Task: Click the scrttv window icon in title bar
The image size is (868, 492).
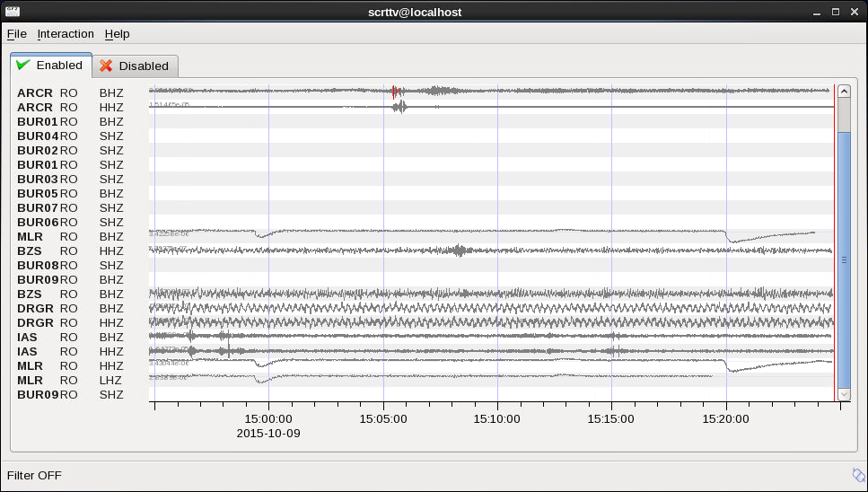Action: (13, 12)
